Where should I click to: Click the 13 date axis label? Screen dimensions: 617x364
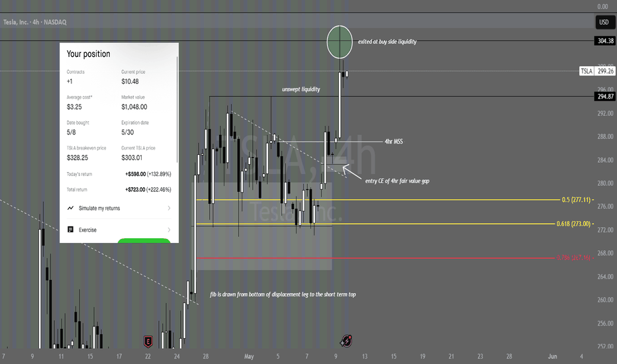coord(365,357)
